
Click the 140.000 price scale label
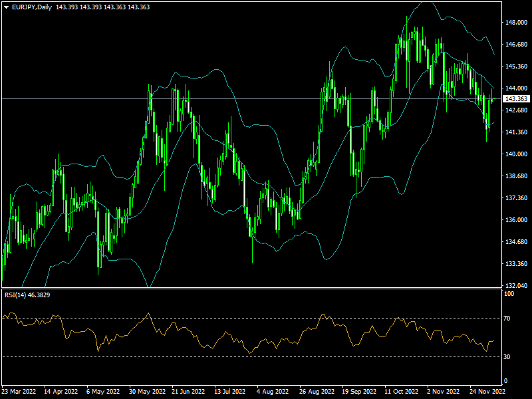coord(516,154)
